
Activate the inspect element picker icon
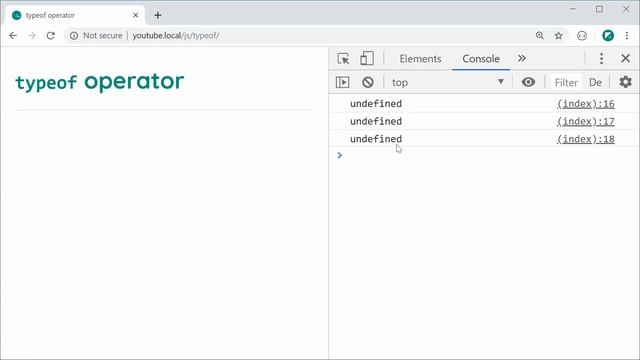pyautogui.click(x=343, y=59)
